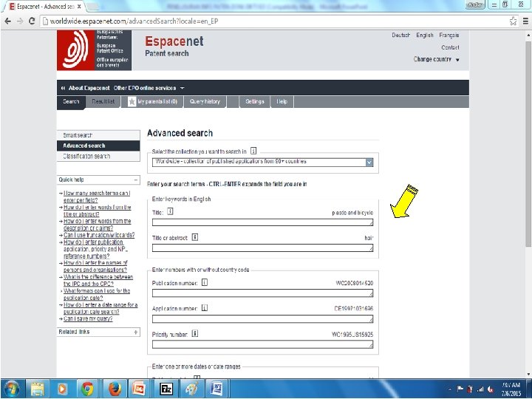Viewport: 532px width, 399px height.
Task: Open the Windows Start button
Action: tap(12, 389)
